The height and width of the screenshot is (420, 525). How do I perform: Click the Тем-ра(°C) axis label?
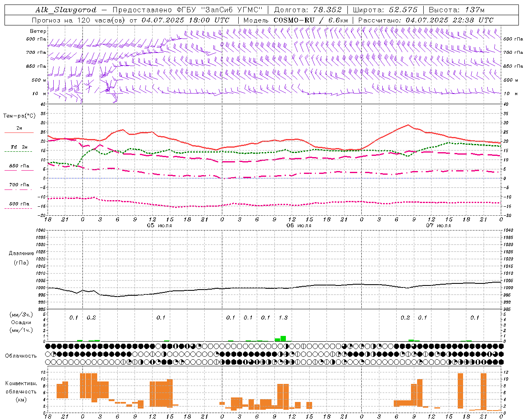(x=19, y=116)
